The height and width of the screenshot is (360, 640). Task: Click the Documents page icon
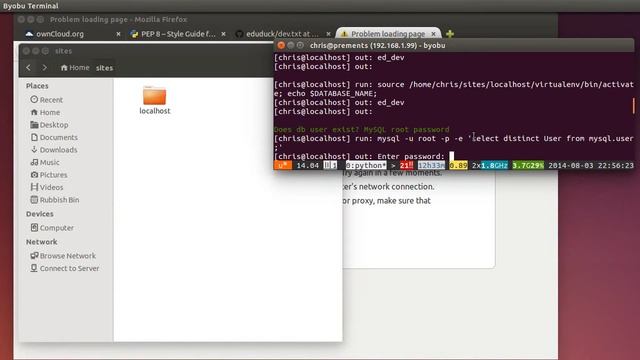(34, 137)
